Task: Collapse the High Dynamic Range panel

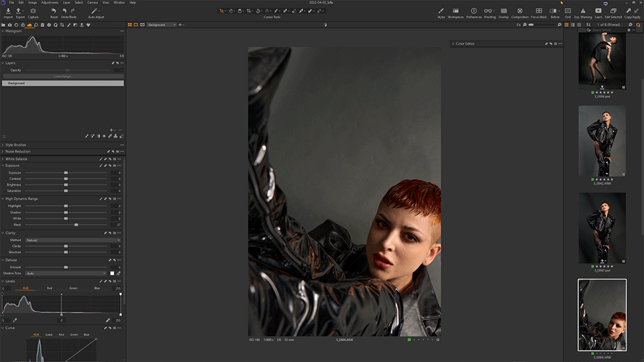Action: pyautogui.click(x=3, y=198)
